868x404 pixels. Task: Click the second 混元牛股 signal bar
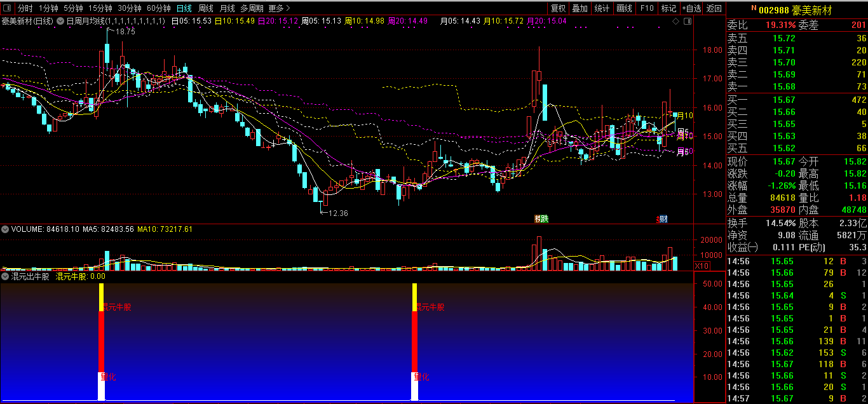click(x=415, y=342)
